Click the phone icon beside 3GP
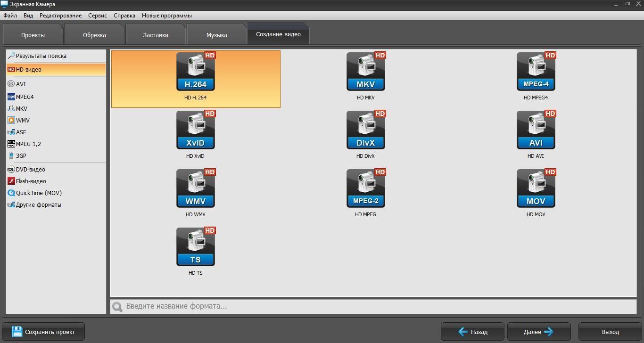 tap(11, 155)
